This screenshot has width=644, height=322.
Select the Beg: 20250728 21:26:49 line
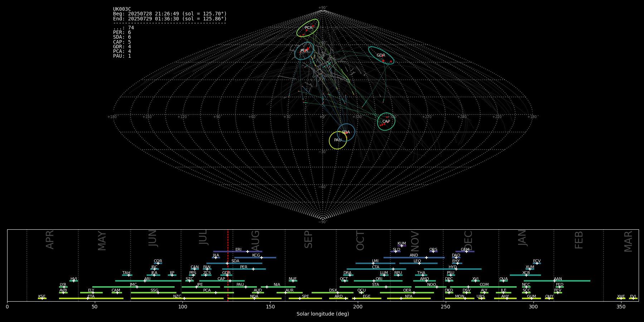170,14
